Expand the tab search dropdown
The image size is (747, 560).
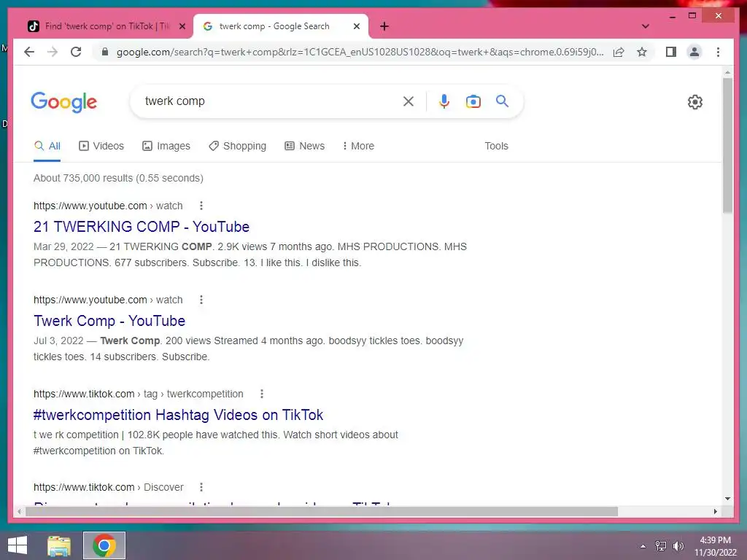pos(645,26)
